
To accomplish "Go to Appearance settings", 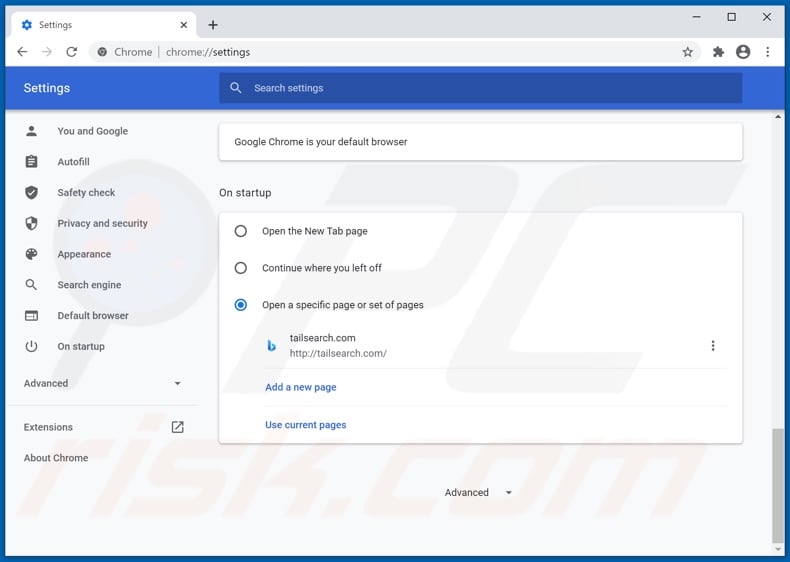I will (x=84, y=254).
